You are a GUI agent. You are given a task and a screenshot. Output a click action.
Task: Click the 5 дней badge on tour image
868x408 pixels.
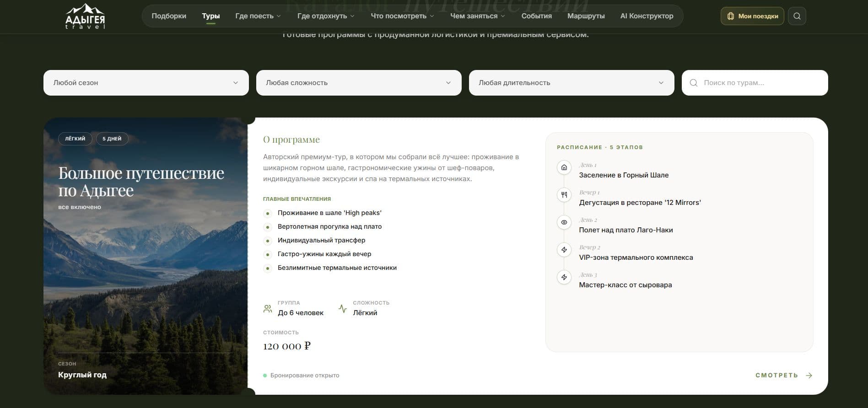[x=112, y=139]
